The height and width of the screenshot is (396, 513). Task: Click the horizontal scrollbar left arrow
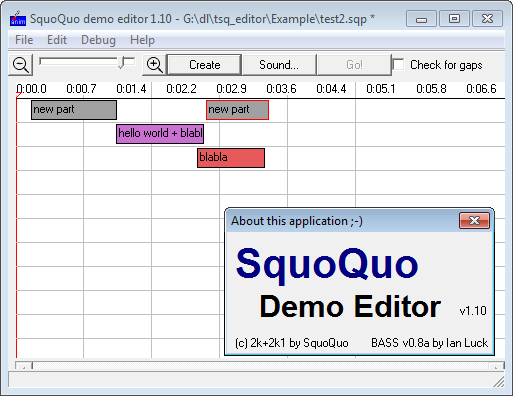coord(24,366)
